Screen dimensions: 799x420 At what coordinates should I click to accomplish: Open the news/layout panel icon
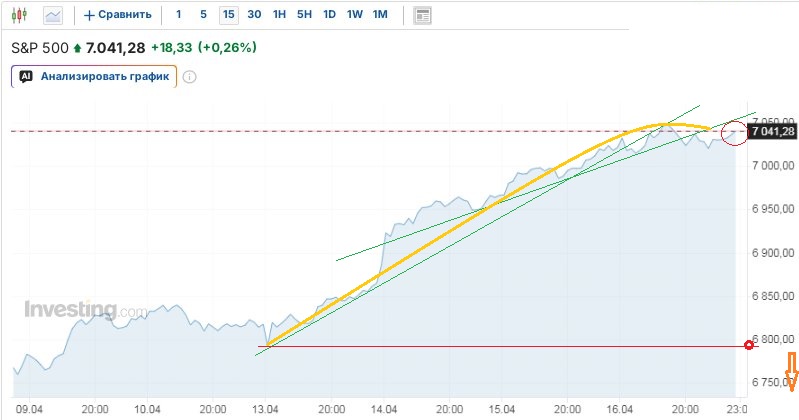click(422, 15)
